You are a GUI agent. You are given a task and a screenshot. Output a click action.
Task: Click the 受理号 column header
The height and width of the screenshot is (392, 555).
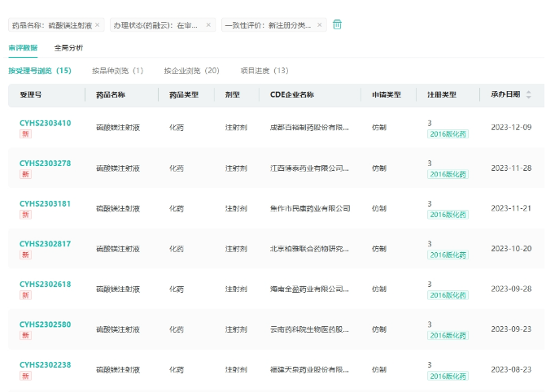(31, 94)
